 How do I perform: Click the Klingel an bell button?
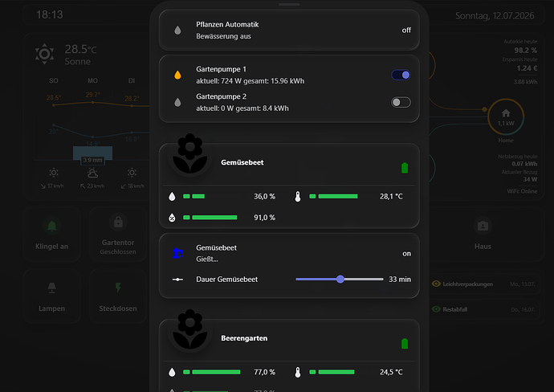51,234
